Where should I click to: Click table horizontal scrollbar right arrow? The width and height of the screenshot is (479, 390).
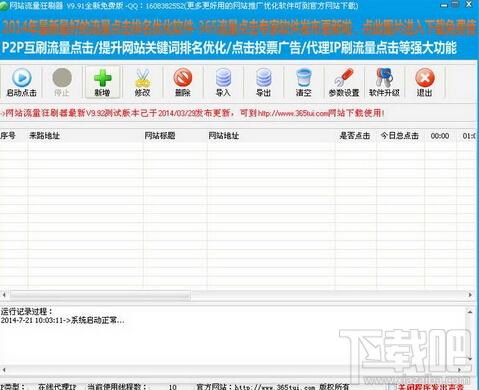tap(470, 295)
